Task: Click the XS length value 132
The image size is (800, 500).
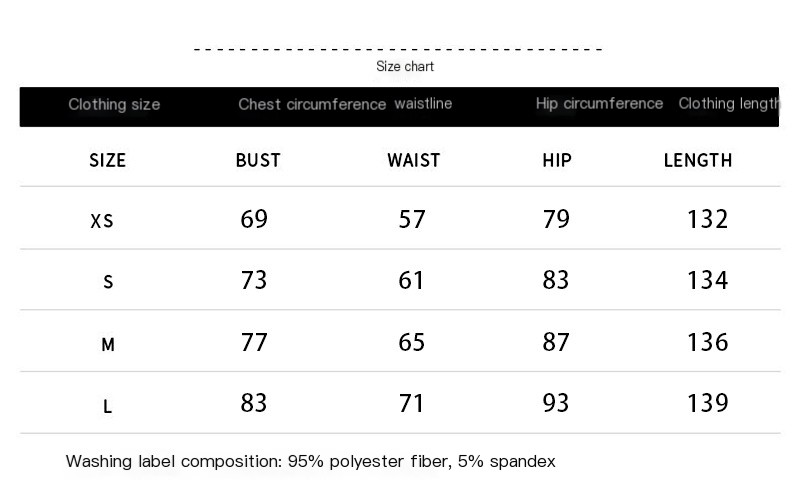Action: click(x=707, y=219)
